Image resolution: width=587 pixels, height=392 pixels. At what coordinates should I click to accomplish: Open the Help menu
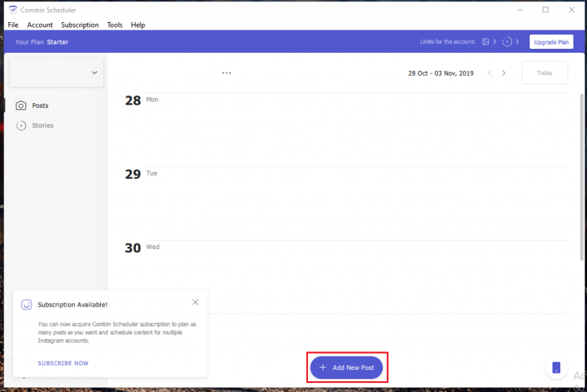(x=138, y=25)
